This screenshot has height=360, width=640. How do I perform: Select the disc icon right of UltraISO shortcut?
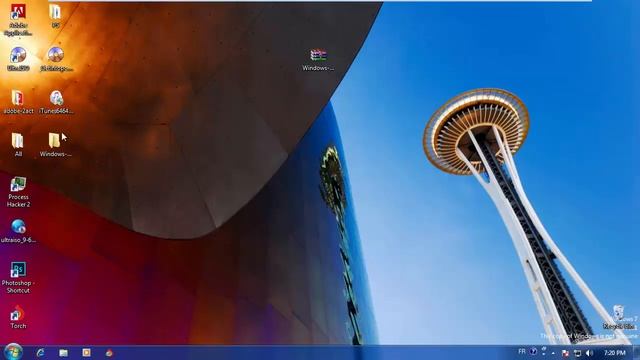56,59
